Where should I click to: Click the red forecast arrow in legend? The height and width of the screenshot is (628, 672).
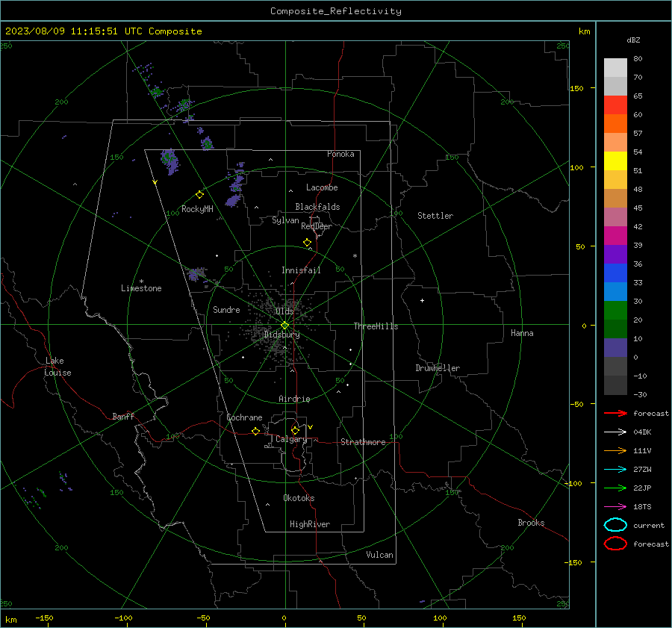pyautogui.click(x=615, y=413)
